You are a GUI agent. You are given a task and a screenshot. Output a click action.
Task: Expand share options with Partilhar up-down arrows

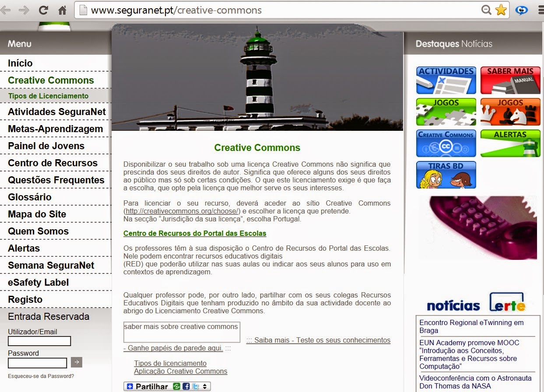pos(205,386)
